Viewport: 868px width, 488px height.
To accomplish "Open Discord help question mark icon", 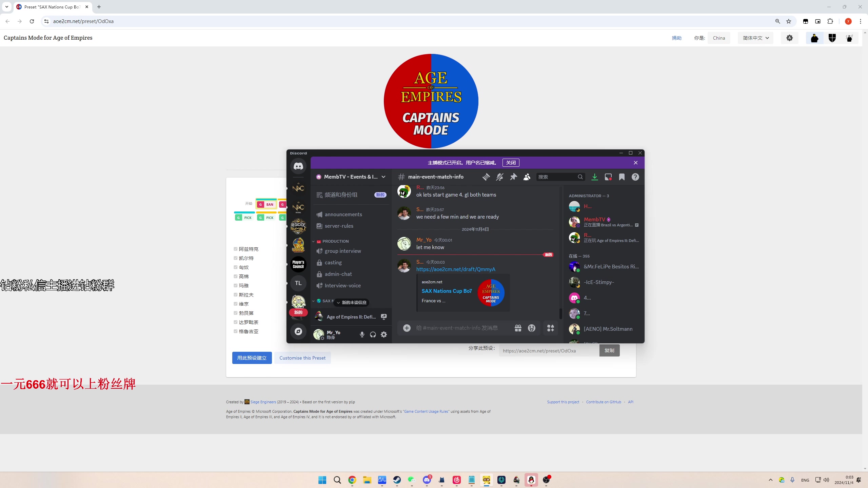I will click(x=635, y=177).
